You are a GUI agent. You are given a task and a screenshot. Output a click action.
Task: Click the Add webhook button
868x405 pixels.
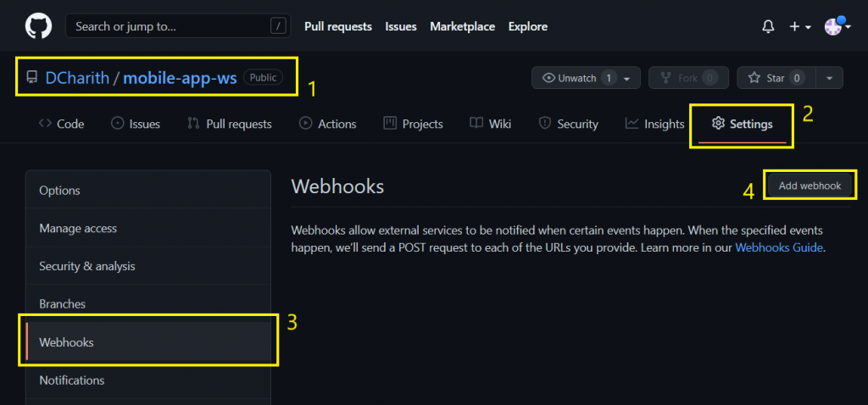click(810, 186)
